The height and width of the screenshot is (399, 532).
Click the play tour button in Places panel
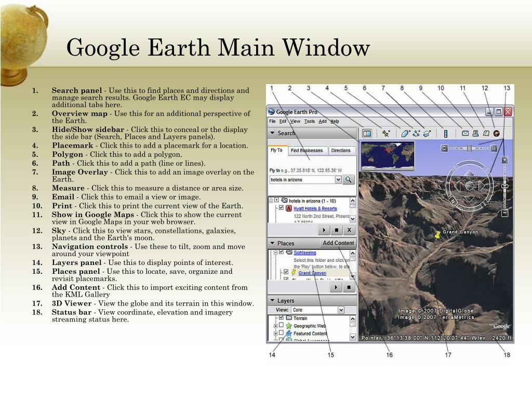[336, 287]
